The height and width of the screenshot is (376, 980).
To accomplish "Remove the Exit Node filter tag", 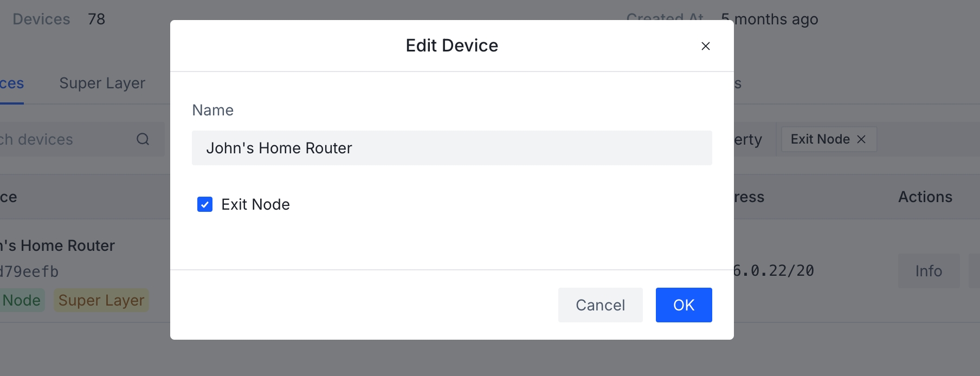I will 861,139.
